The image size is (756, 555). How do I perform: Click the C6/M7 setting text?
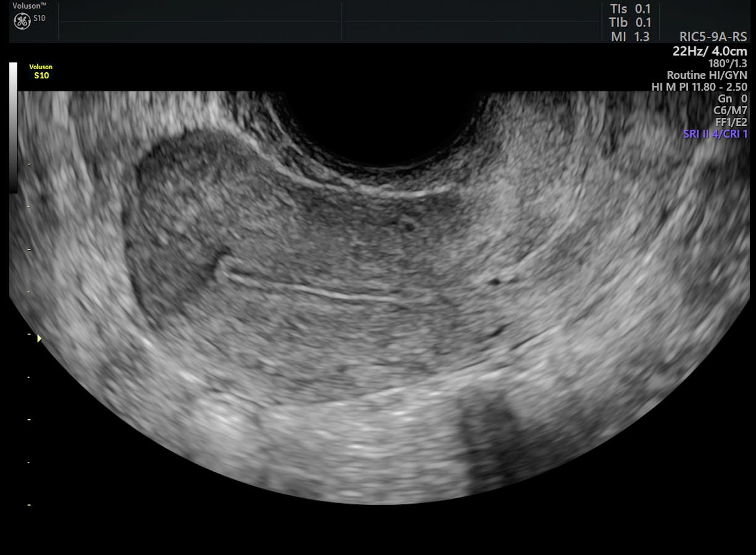coord(729,111)
